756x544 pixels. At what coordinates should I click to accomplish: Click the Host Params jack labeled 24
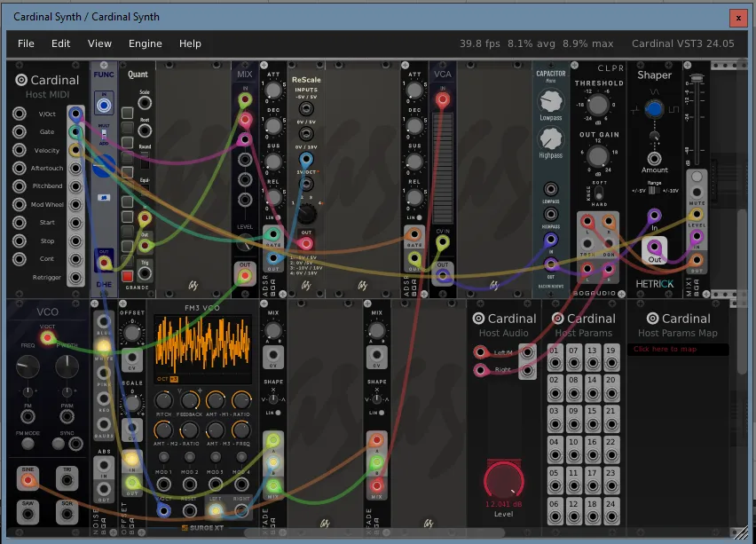coord(610,516)
